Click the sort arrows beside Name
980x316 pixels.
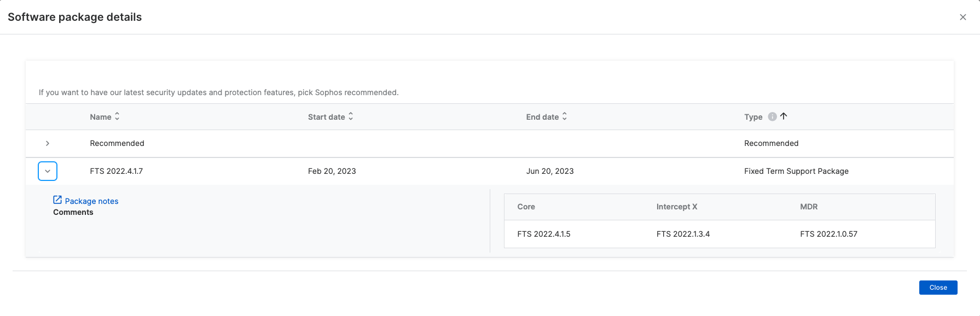coord(117,116)
